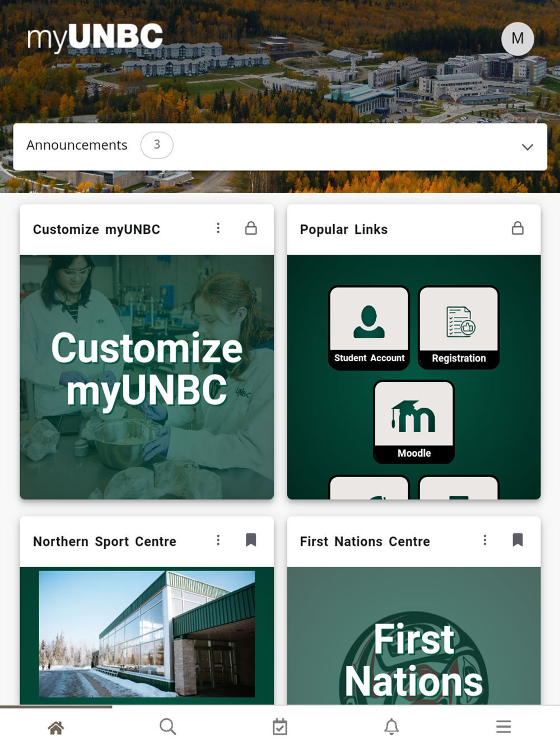Click lock icon on Popular Links card

[x=517, y=228]
